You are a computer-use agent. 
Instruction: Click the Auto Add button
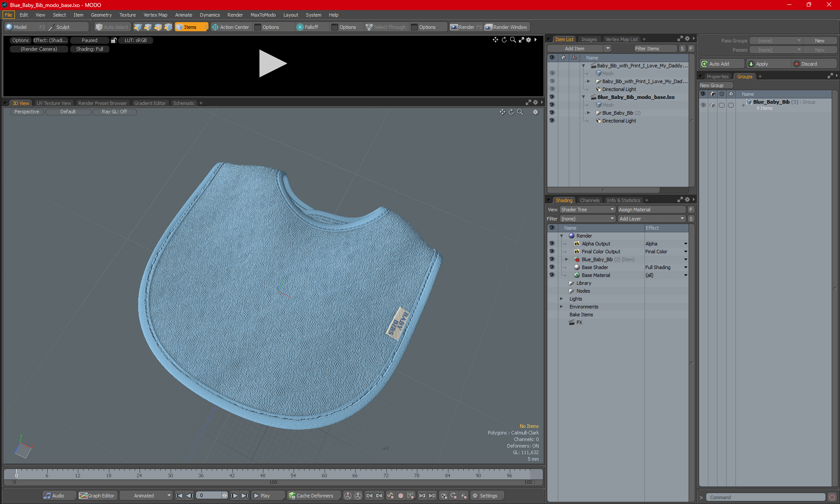[x=722, y=64]
